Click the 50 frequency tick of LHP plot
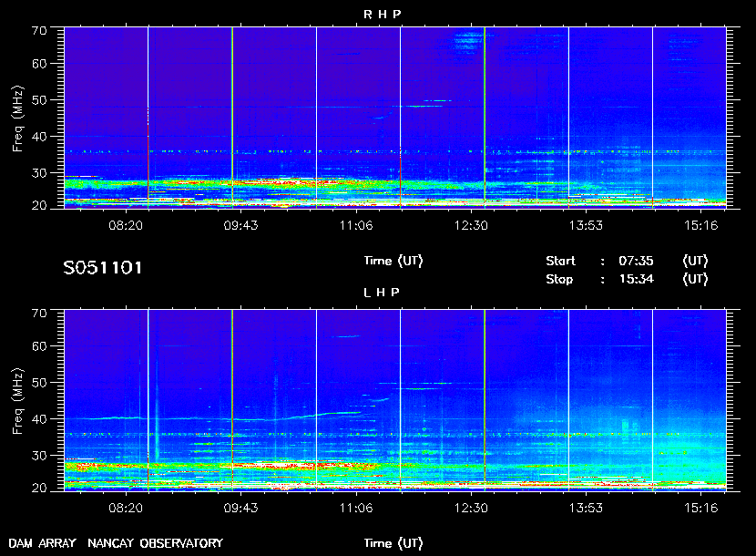 tap(39, 383)
